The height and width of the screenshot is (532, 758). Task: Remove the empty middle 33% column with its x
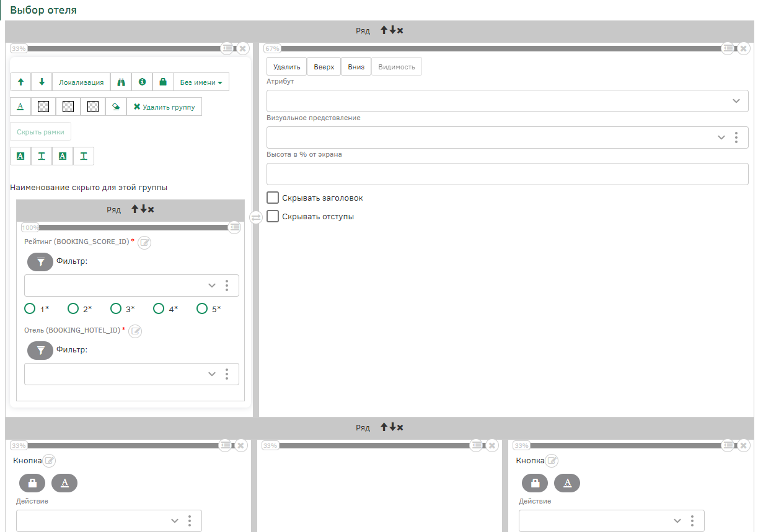[x=492, y=445]
